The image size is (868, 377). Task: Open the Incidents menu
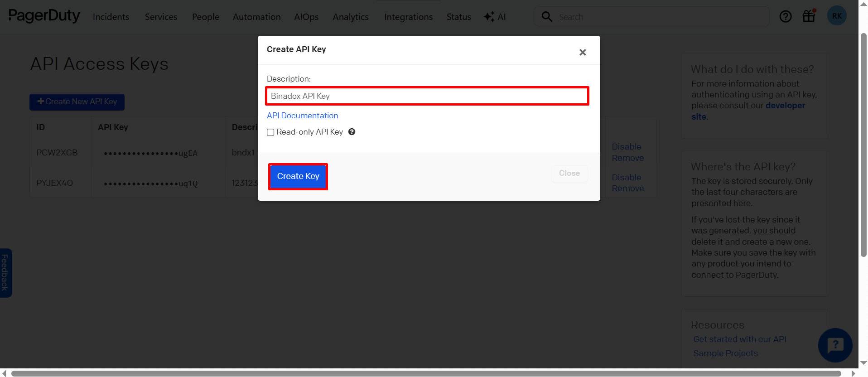pos(111,17)
